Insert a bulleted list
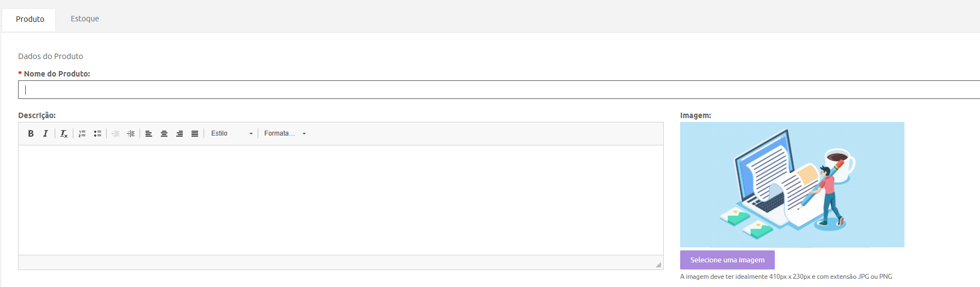This screenshot has width=980, height=287. pos(97,133)
